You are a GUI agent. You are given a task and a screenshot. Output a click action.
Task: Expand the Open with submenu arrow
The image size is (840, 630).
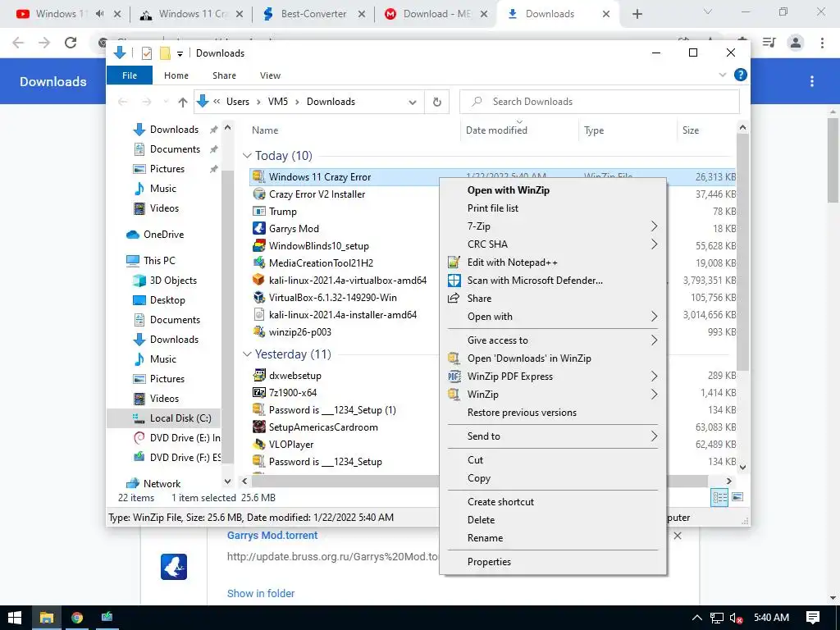[x=654, y=316]
